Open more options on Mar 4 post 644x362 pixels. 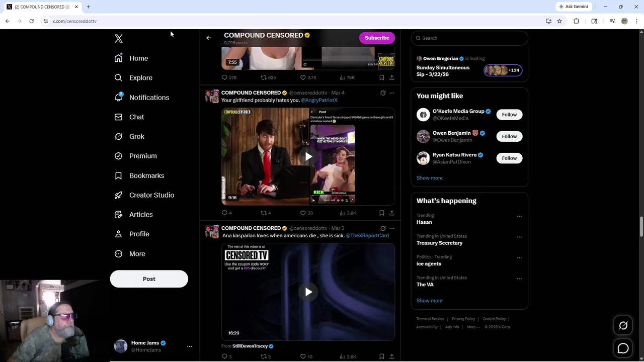(392, 93)
